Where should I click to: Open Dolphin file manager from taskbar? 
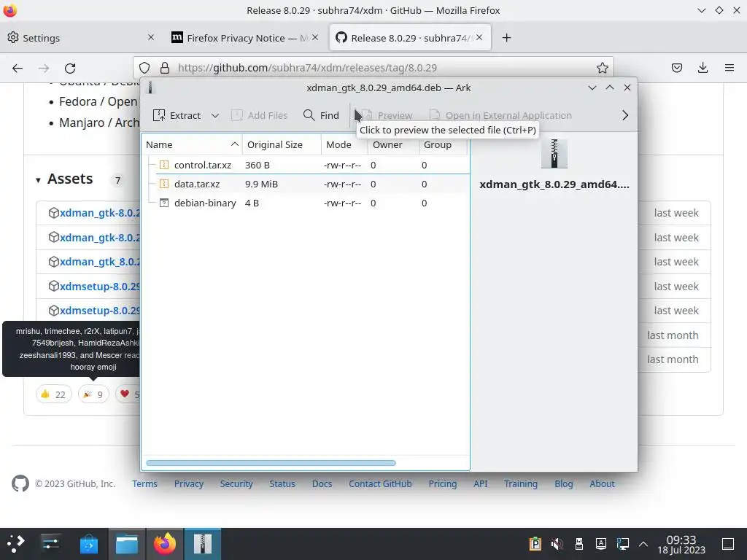(127, 543)
